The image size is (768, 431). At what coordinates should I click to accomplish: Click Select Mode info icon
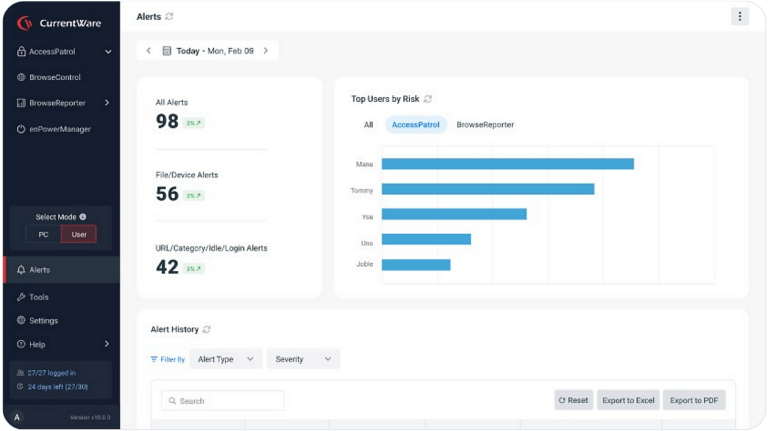[83, 216]
